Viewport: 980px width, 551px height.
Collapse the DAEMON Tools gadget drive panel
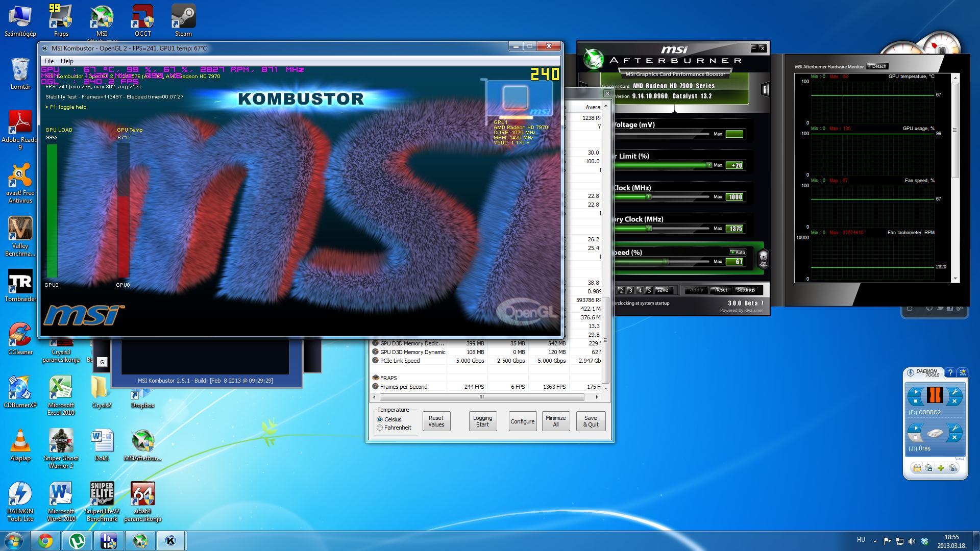pyautogui.click(x=960, y=458)
